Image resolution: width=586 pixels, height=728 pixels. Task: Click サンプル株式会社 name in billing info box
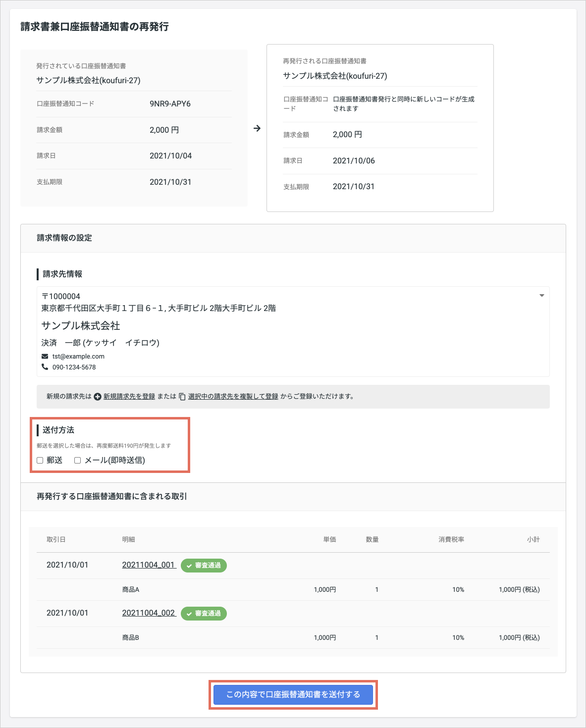81,326
